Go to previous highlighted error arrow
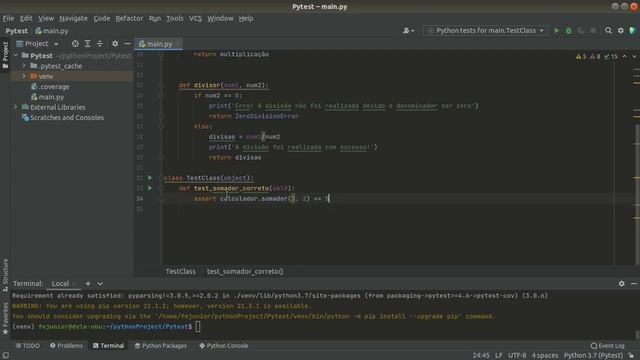The image size is (640, 360). (x=624, y=56)
